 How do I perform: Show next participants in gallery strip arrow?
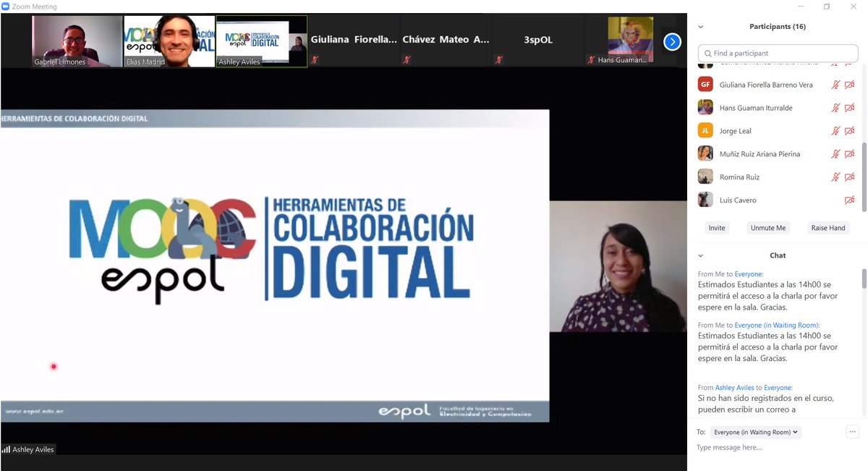(x=672, y=42)
